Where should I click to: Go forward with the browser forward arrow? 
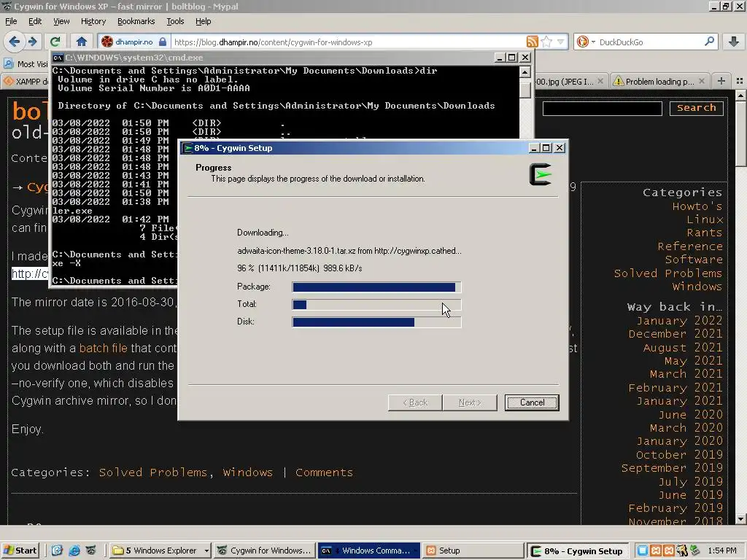pyautogui.click(x=32, y=42)
